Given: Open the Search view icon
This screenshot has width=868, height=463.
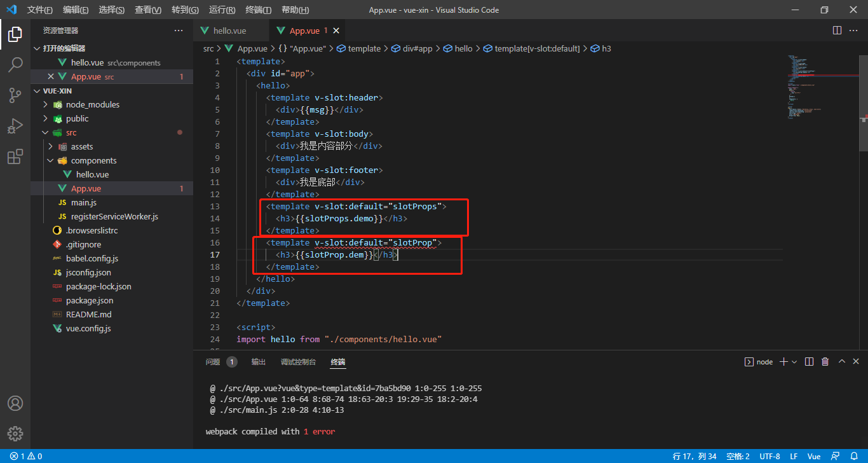Looking at the screenshot, I should [x=15, y=65].
